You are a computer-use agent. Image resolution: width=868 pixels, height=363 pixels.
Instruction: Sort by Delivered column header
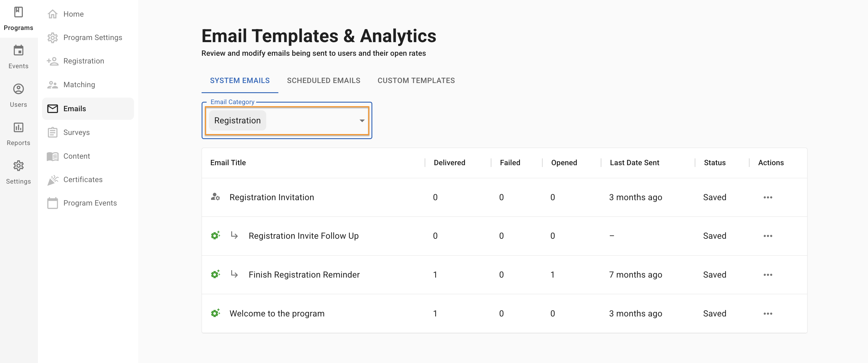tap(449, 163)
